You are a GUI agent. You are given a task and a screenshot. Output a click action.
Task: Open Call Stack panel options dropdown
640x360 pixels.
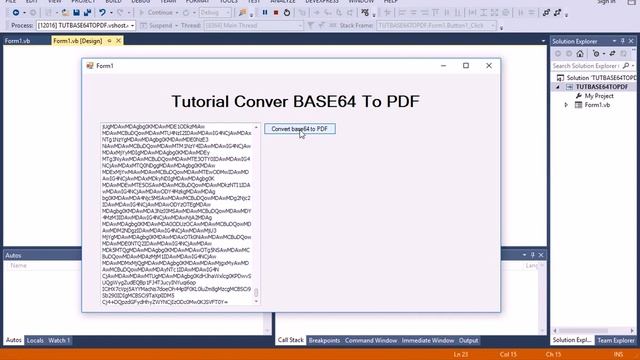[x=524, y=255]
